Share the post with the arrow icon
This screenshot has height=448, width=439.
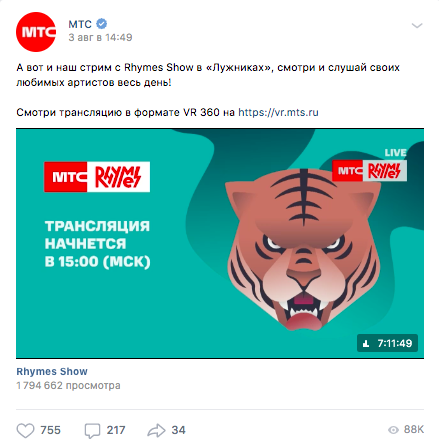(x=156, y=430)
